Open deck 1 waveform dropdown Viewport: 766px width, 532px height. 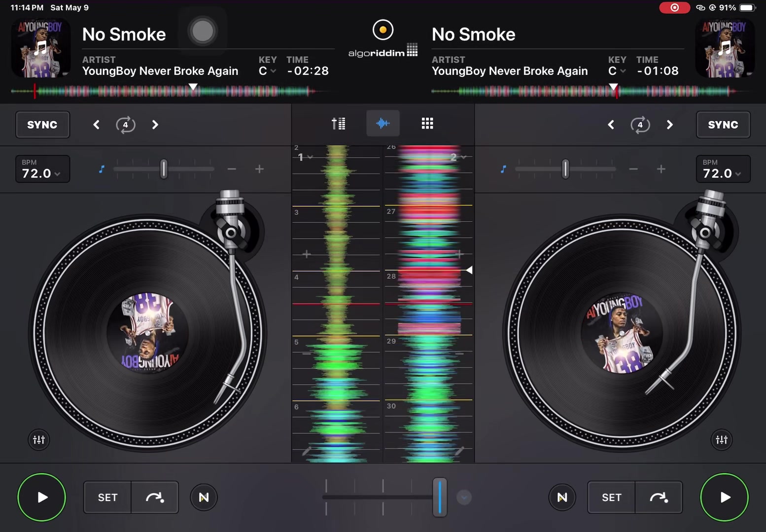[306, 157]
